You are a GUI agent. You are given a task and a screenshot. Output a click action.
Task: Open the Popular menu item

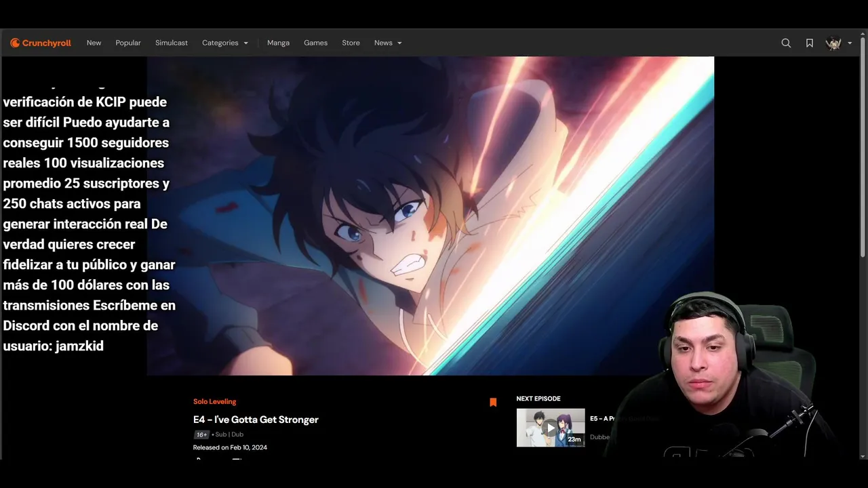point(128,43)
